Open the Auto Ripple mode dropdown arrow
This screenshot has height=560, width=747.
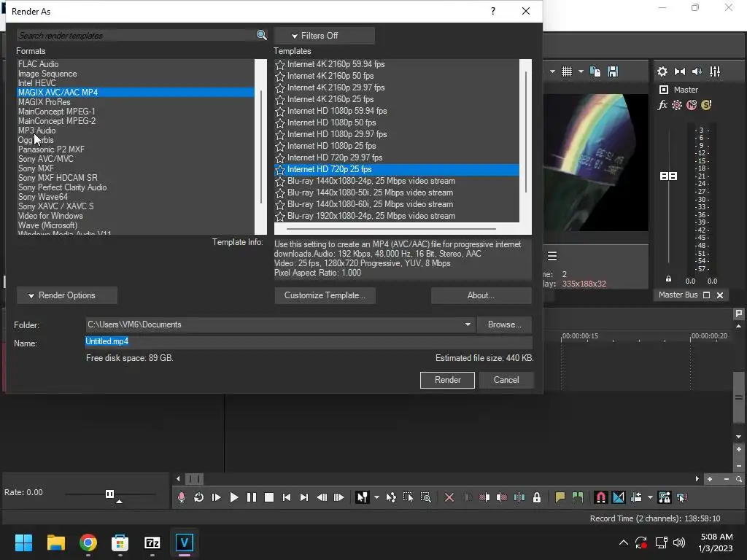click(x=650, y=497)
